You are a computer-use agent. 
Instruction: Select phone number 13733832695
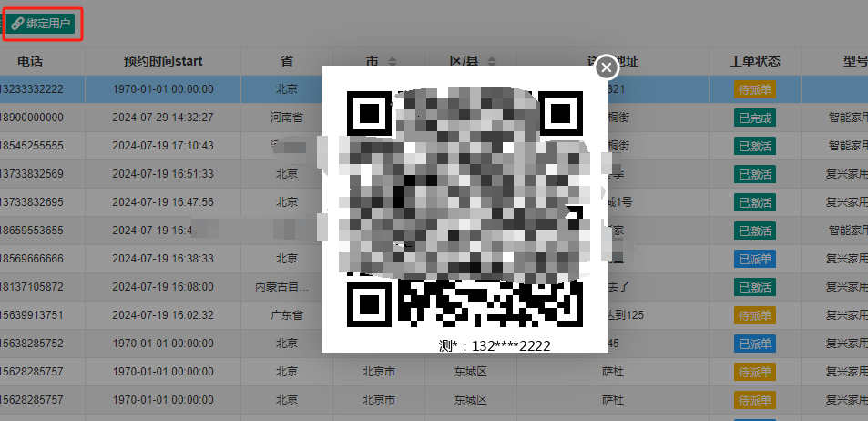(32, 202)
